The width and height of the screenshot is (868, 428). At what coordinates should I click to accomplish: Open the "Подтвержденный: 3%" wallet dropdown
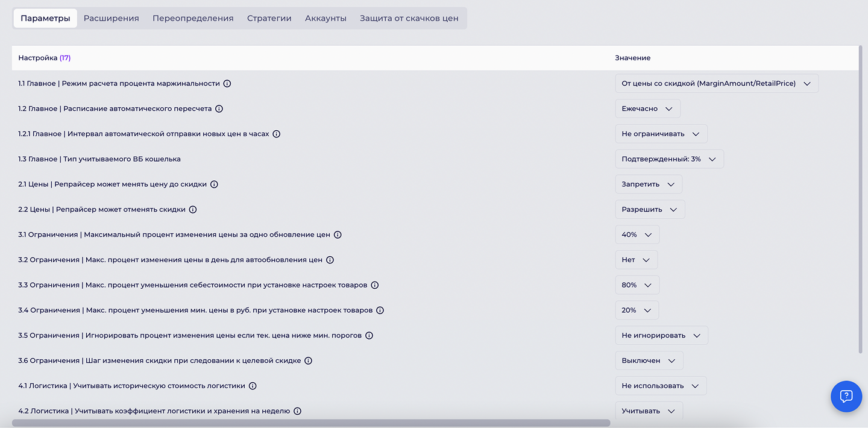coord(669,159)
